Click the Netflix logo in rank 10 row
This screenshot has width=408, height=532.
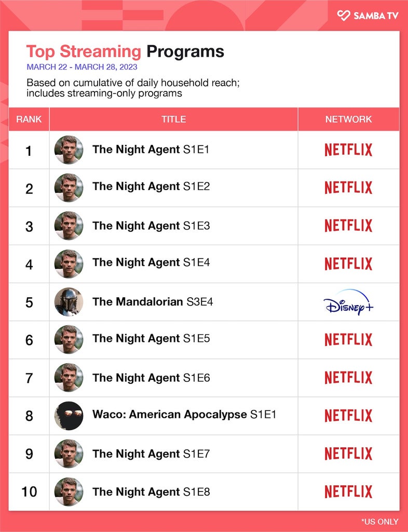[348, 491]
